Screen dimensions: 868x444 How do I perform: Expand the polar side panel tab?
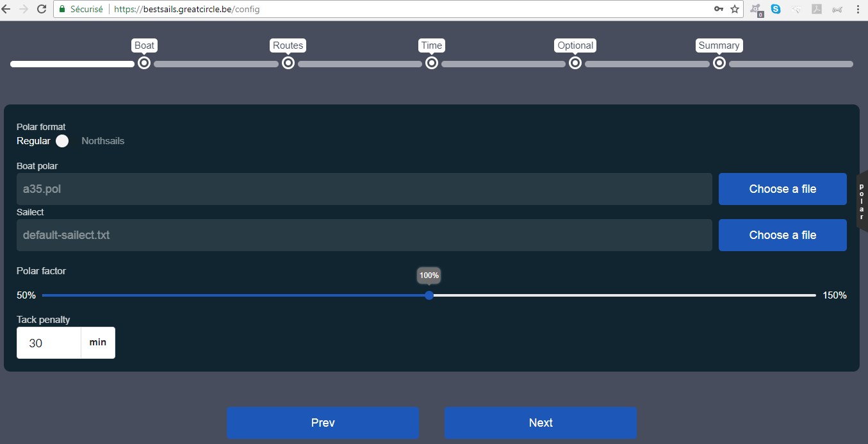[x=862, y=201]
